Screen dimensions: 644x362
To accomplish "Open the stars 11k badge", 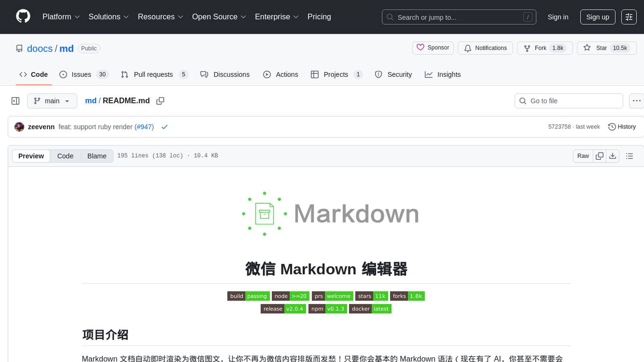I will [372, 296].
